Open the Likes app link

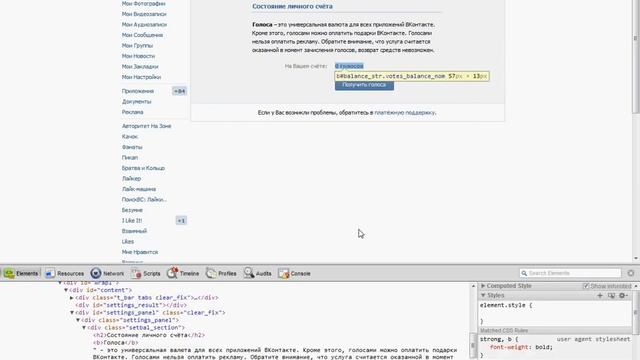click(x=128, y=242)
